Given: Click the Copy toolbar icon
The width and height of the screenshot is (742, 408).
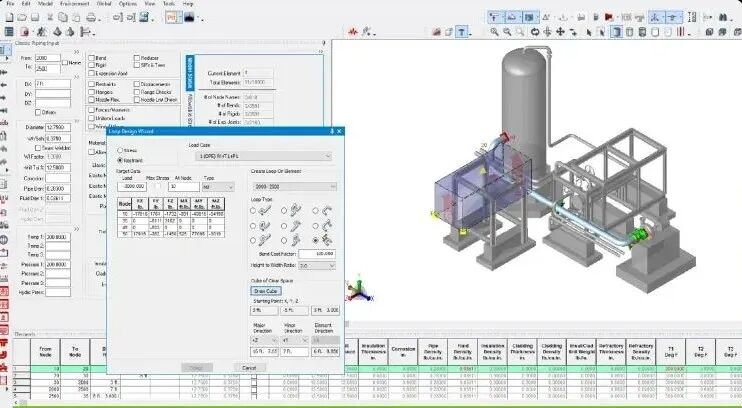Looking at the screenshot, I should click(62, 18).
